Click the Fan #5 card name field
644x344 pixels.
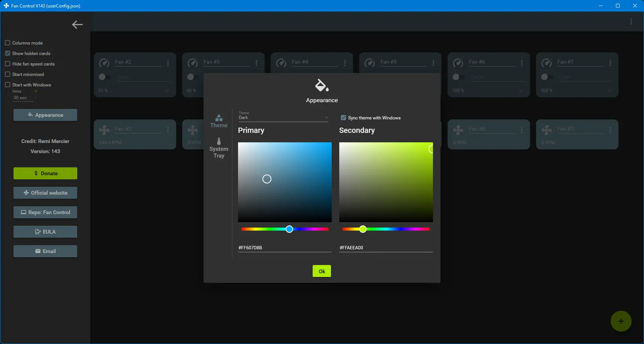[x=403, y=62]
